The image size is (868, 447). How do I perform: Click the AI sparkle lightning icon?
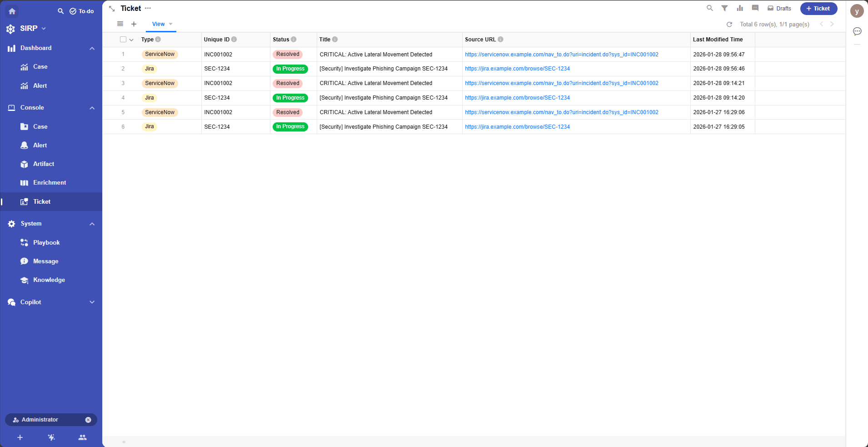point(51,437)
